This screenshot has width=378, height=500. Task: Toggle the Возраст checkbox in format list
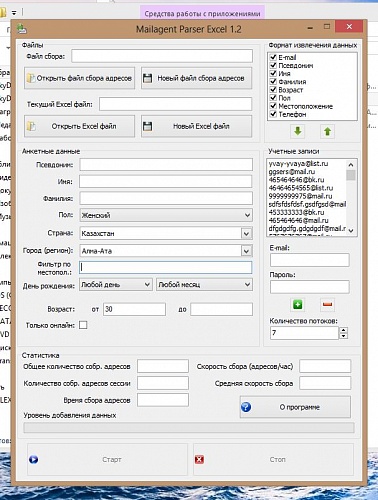273,89
